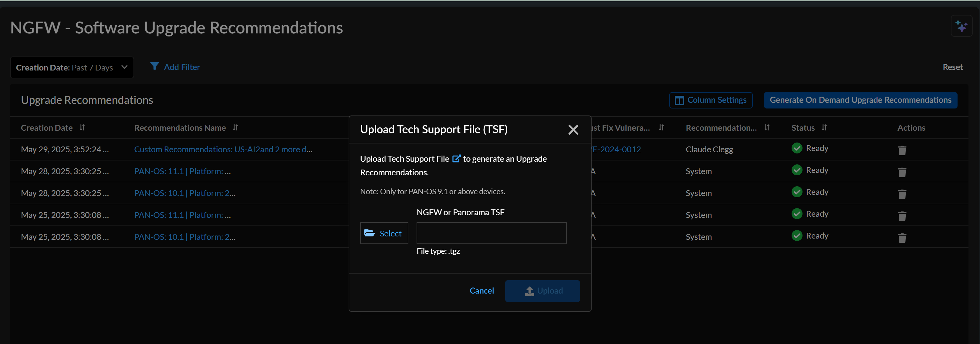980x344 pixels.
Task: Open Custom Recommendations US-AI2 link
Action: click(223, 149)
